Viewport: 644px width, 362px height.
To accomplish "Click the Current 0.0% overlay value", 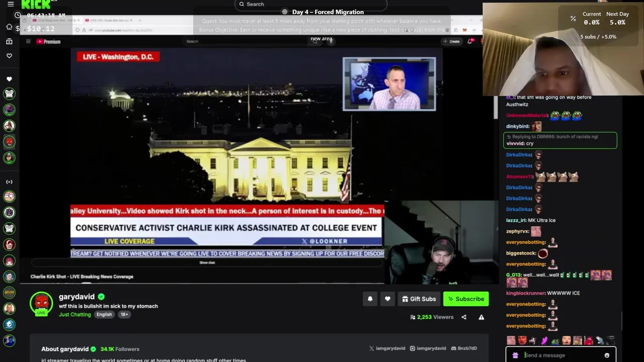I will click(592, 23).
